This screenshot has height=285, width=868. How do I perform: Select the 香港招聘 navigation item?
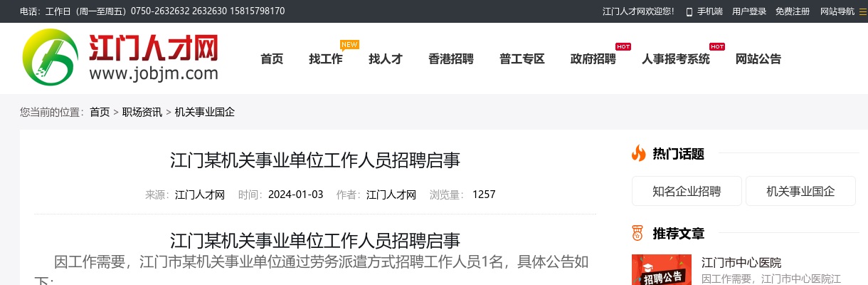coord(451,59)
